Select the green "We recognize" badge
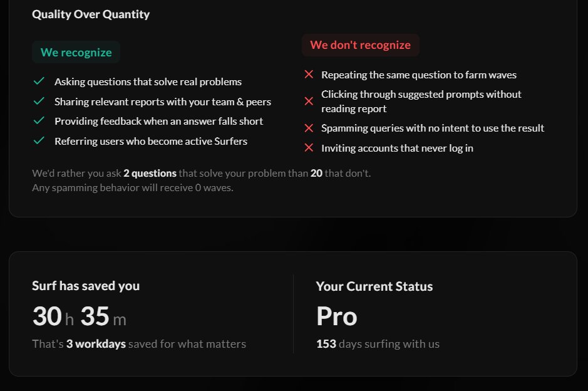Image resolution: width=588 pixels, height=391 pixels. click(x=76, y=52)
